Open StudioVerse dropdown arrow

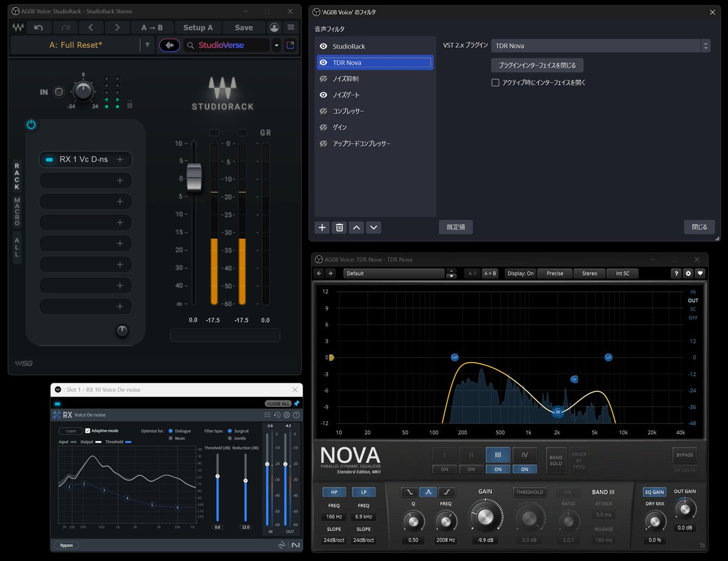click(277, 45)
